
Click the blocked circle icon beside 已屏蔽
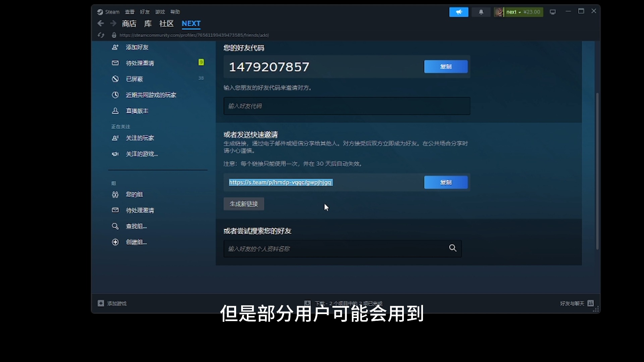115,79
